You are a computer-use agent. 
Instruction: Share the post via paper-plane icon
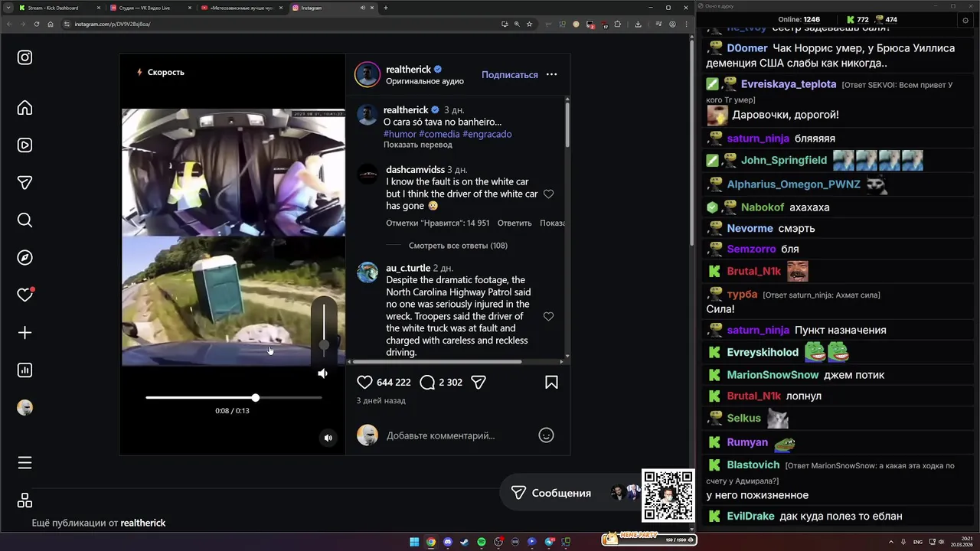coord(479,382)
